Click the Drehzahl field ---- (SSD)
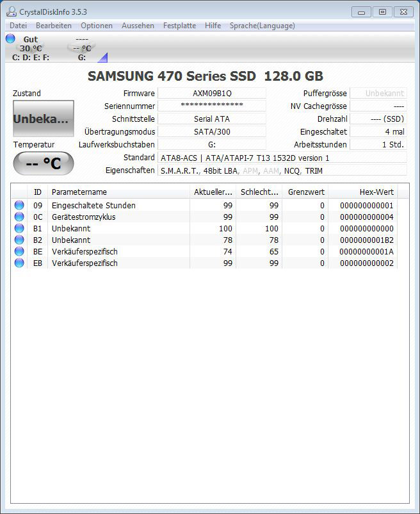This screenshot has height=514, width=420. click(378, 119)
